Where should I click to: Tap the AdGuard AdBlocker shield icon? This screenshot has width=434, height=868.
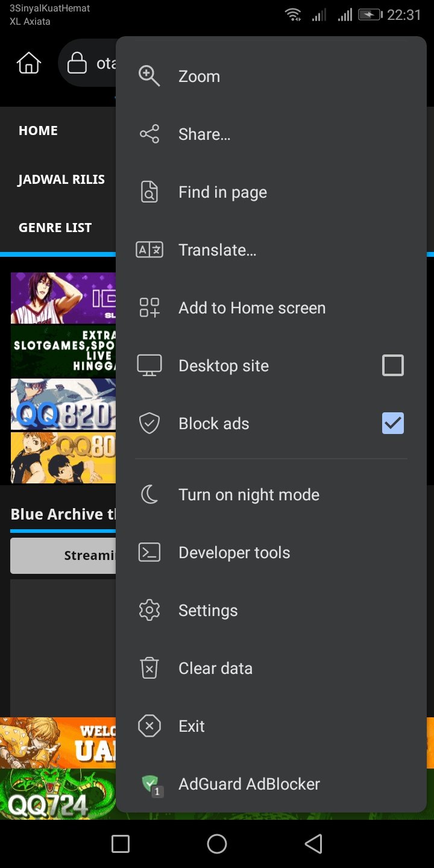150,785
